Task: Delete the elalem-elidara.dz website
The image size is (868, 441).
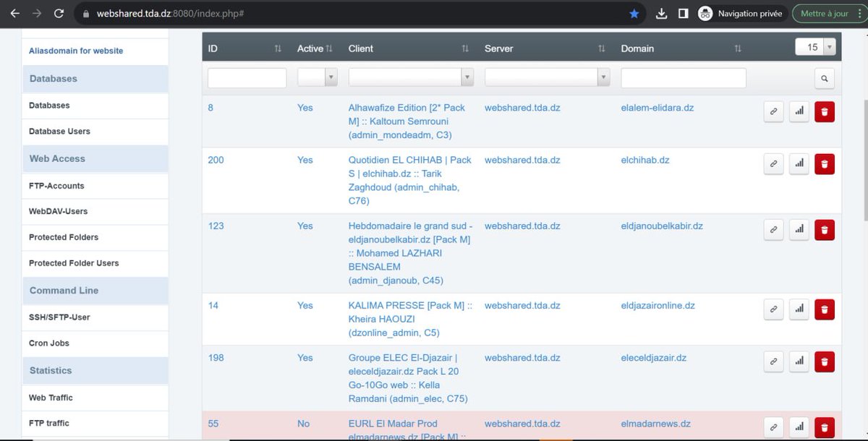Action: pos(824,112)
